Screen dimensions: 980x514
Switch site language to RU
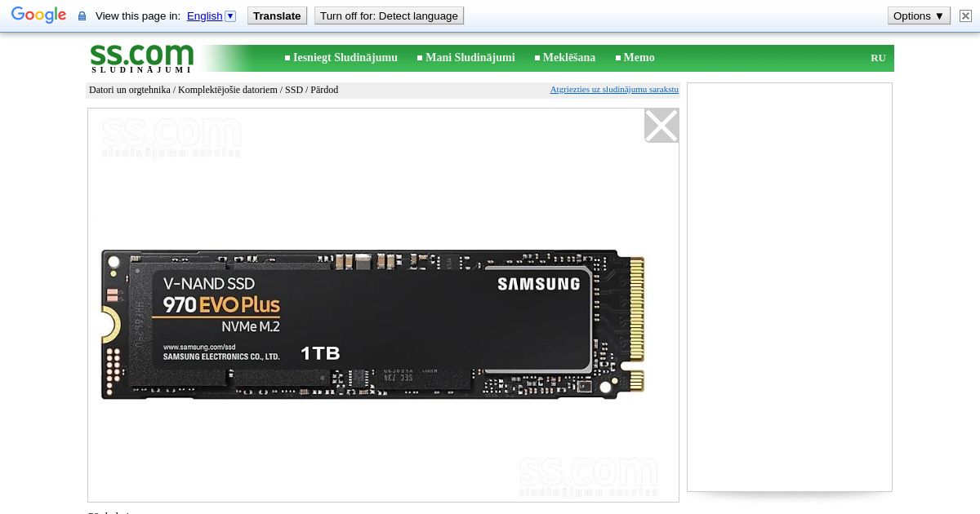878,58
